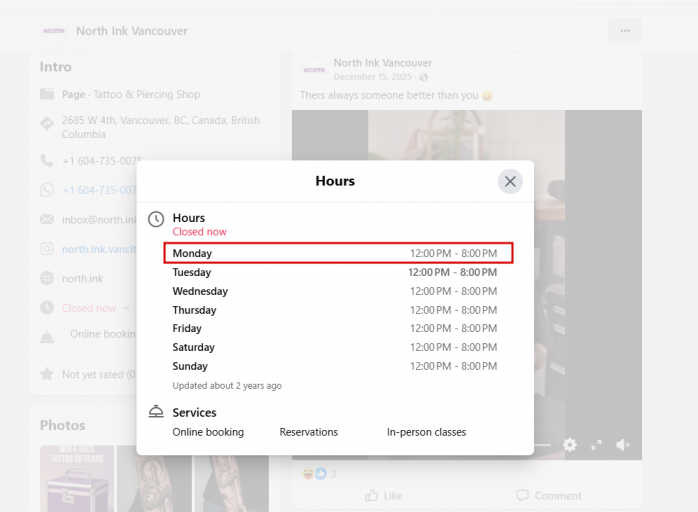The height and width of the screenshot is (512, 698).
Task: Click the Online booking service in dialog
Action: [208, 432]
